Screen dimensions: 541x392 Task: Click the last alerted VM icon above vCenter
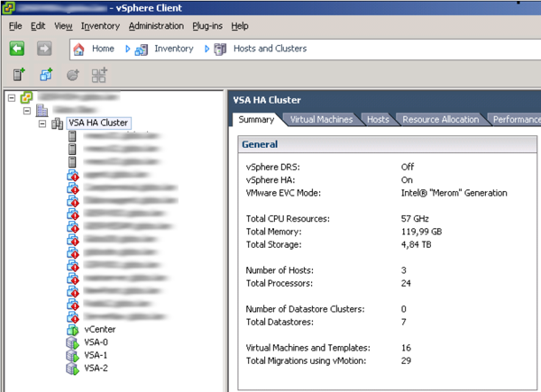(73, 317)
